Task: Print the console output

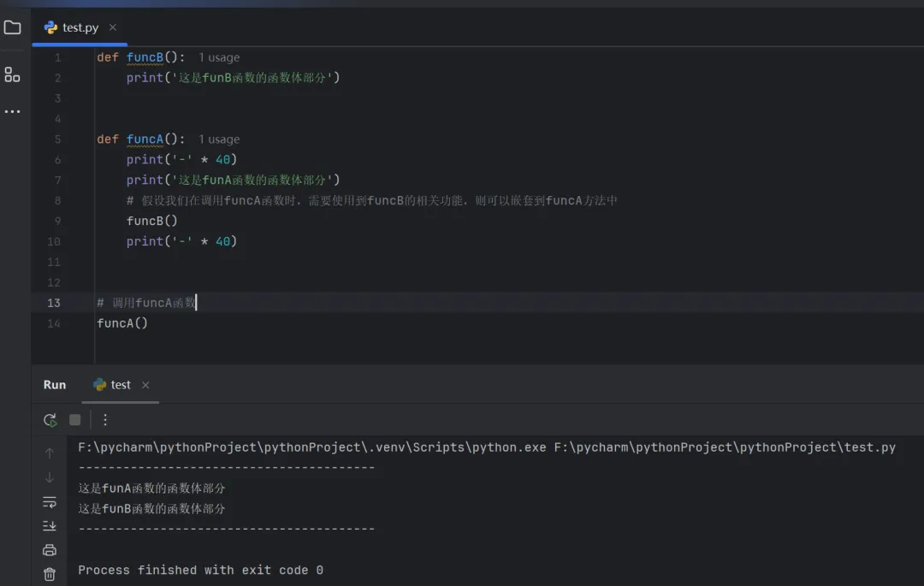Action: (x=50, y=550)
